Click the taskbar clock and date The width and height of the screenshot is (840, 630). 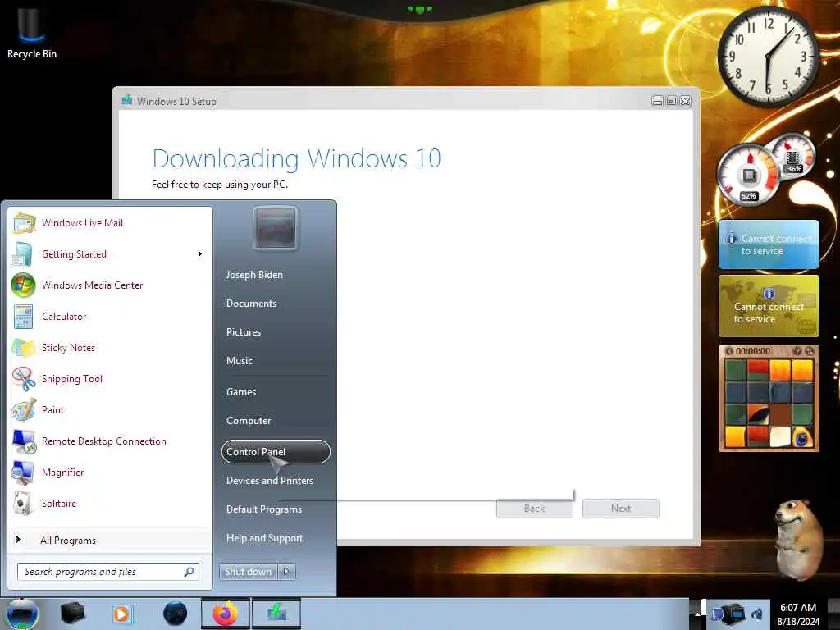coord(798,614)
